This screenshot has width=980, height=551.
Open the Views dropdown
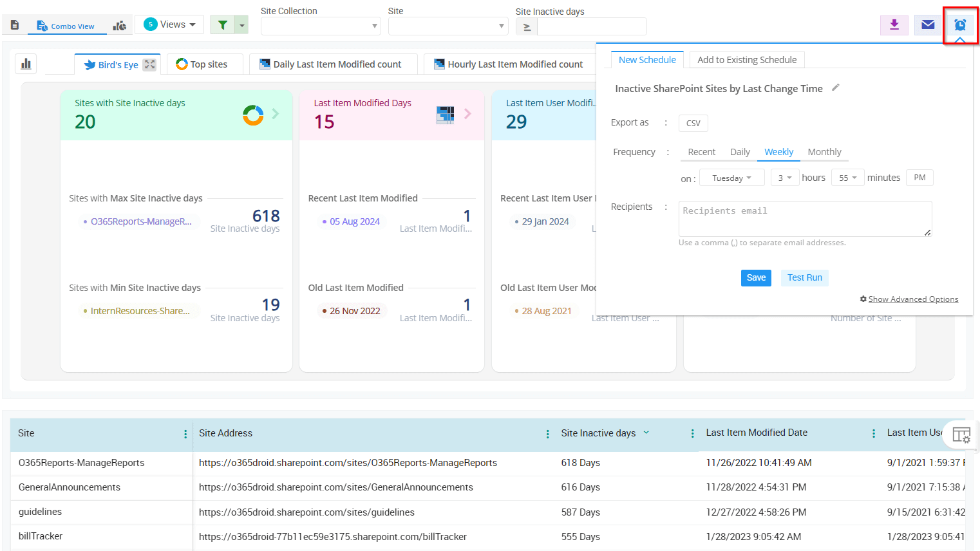click(x=169, y=24)
